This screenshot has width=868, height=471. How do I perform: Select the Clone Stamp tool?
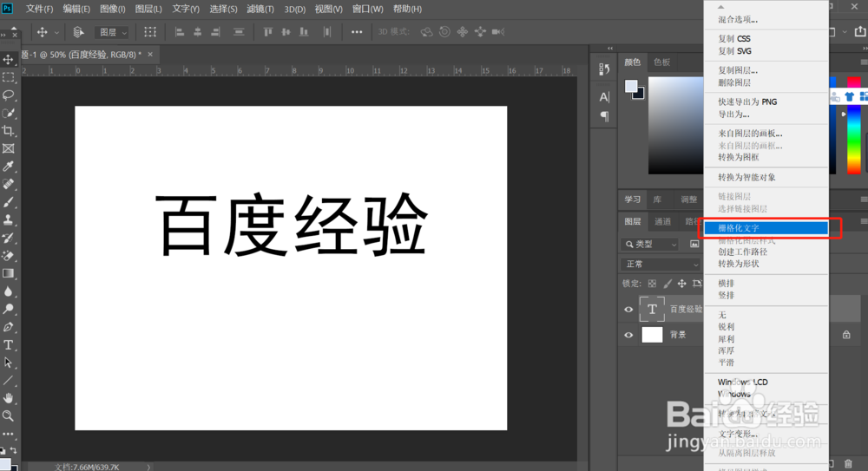(x=9, y=219)
